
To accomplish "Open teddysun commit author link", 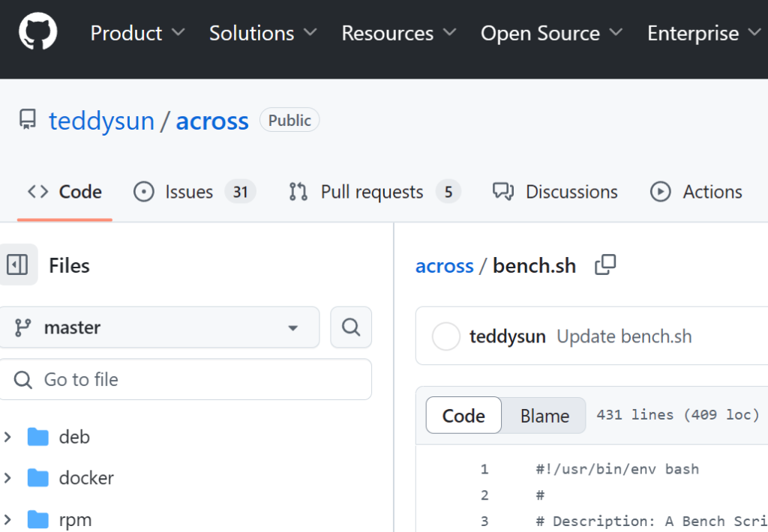I will click(x=508, y=336).
